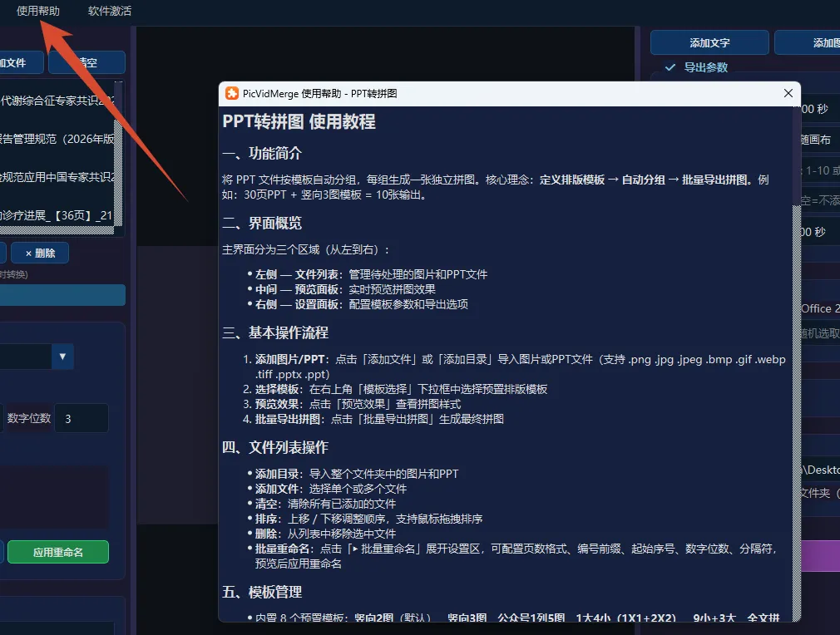Open the 软件激活 menu
Viewport: 840px width, 635px height.
click(x=109, y=11)
